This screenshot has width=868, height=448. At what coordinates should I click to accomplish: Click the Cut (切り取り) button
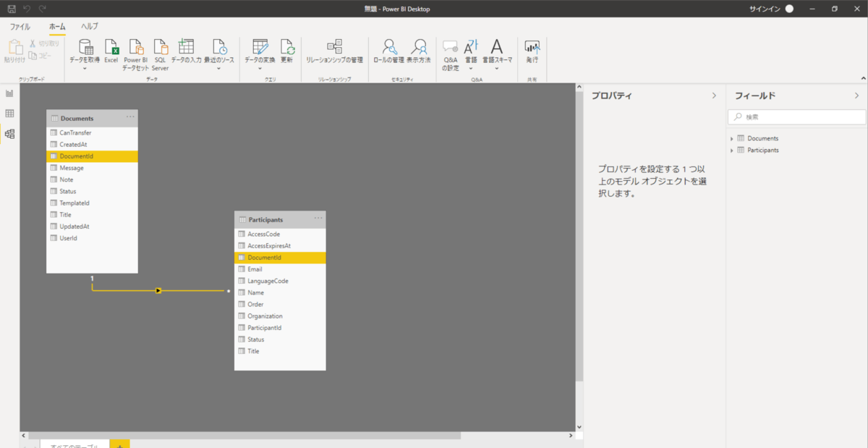coord(44,43)
